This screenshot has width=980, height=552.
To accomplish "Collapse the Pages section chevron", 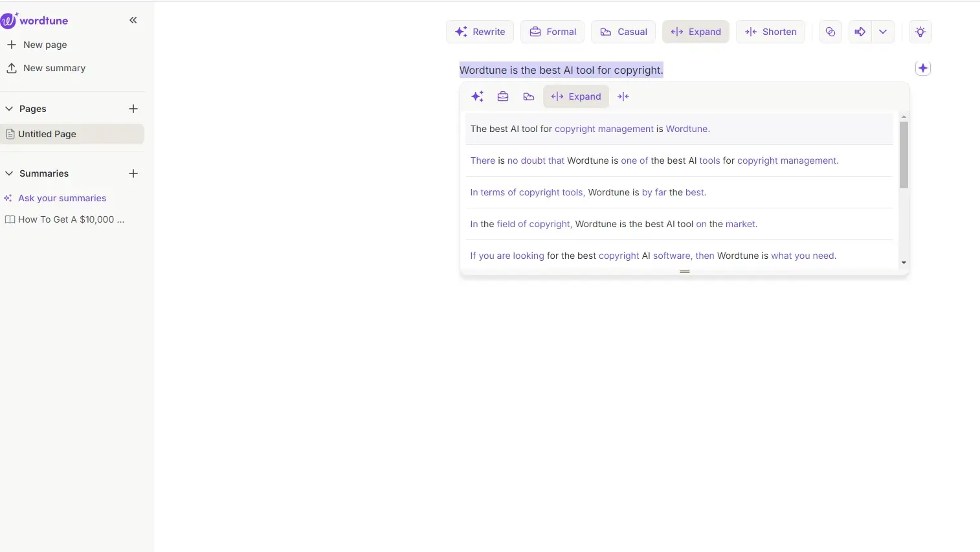I will click(9, 109).
